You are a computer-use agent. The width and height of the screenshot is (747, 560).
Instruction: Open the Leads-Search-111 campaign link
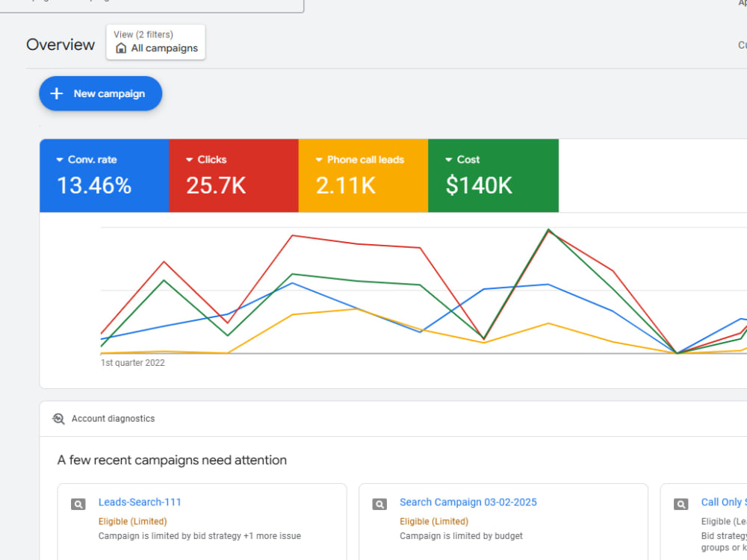[140, 502]
